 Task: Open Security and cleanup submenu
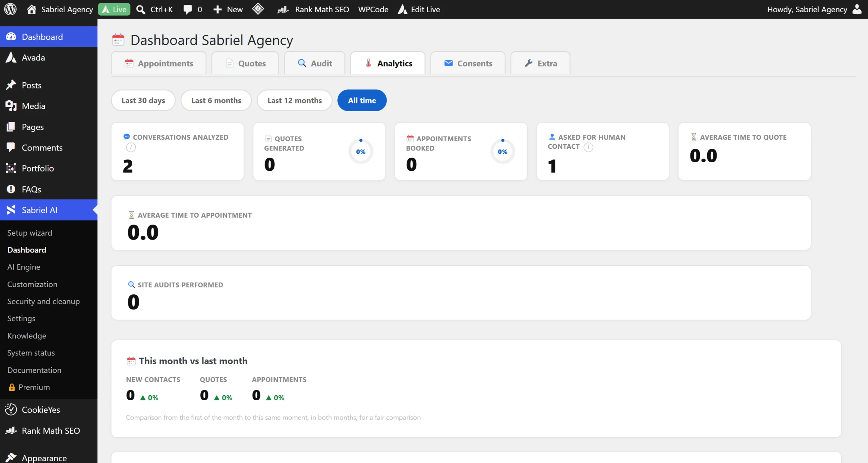point(43,301)
